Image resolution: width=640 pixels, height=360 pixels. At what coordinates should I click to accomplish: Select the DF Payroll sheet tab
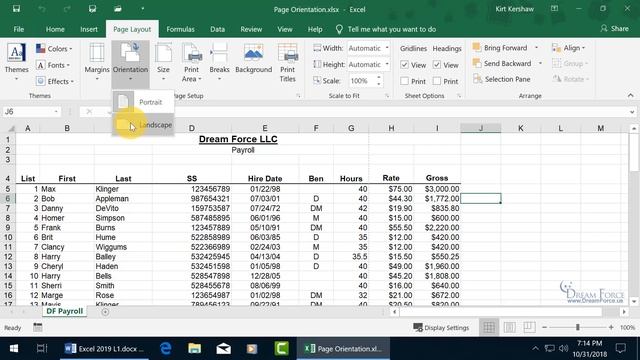tap(64, 311)
